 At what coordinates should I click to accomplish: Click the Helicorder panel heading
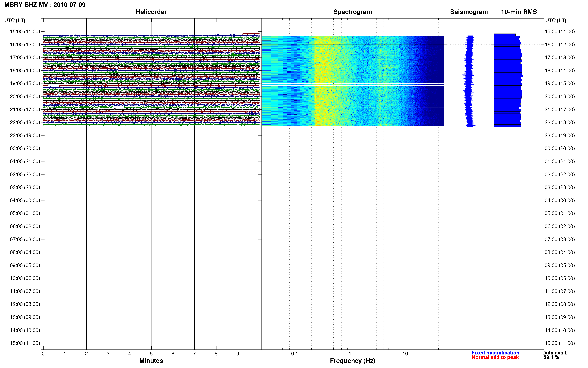(151, 12)
